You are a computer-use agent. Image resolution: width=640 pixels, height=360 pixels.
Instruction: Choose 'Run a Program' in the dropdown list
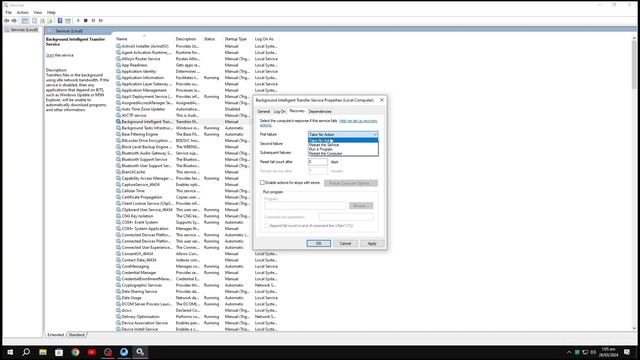click(343, 149)
